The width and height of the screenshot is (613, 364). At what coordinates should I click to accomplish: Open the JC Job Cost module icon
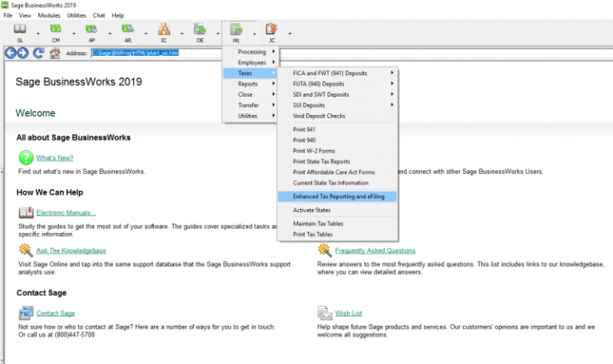tap(271, 31)
